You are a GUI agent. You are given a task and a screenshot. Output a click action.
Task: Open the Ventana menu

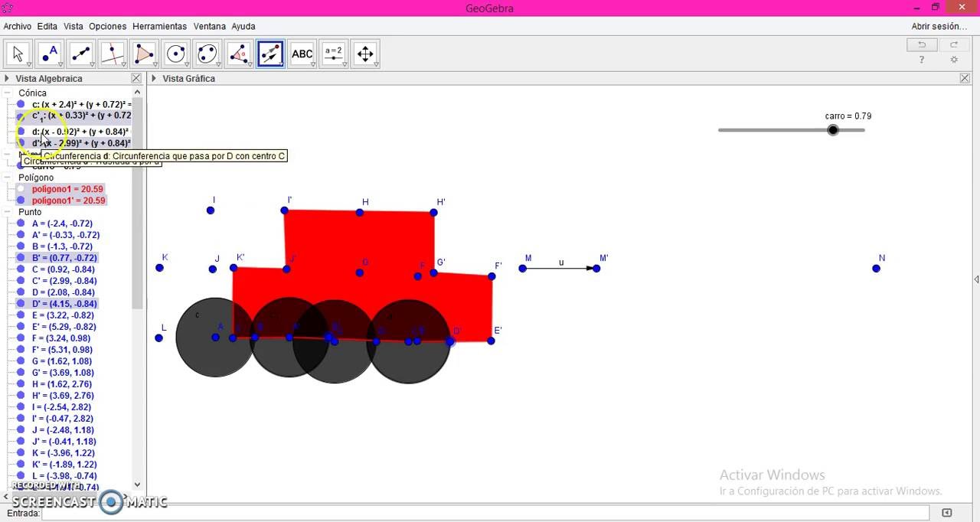tap(210, 26)
